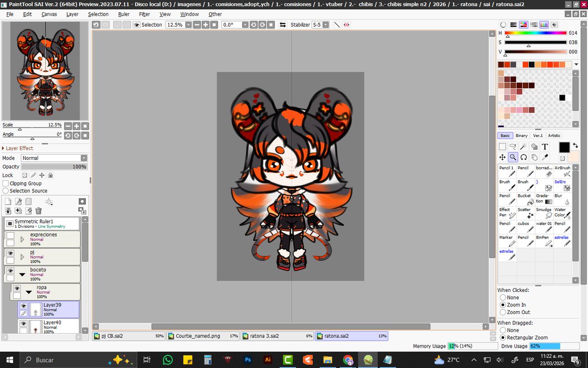The height and width of the screenshot is (368, 588).
Task: Toggle visibility of pj layer group
Action: click(x=10, y=253)
